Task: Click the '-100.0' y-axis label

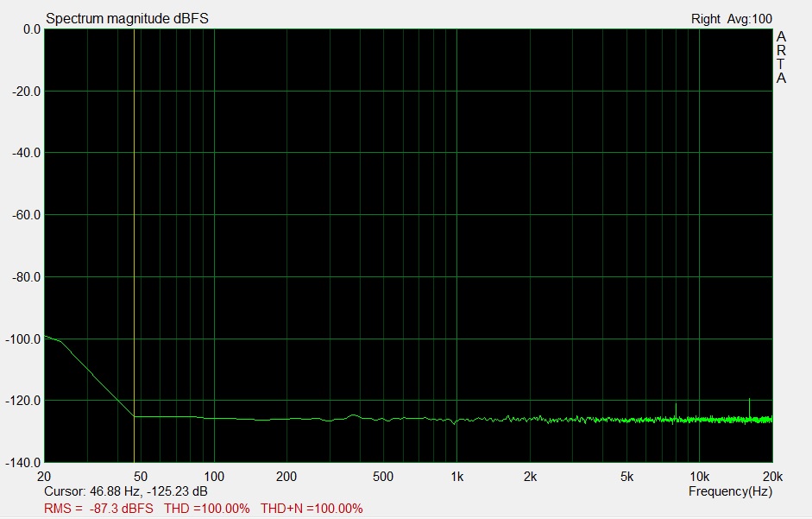Action: click(23, 339)
